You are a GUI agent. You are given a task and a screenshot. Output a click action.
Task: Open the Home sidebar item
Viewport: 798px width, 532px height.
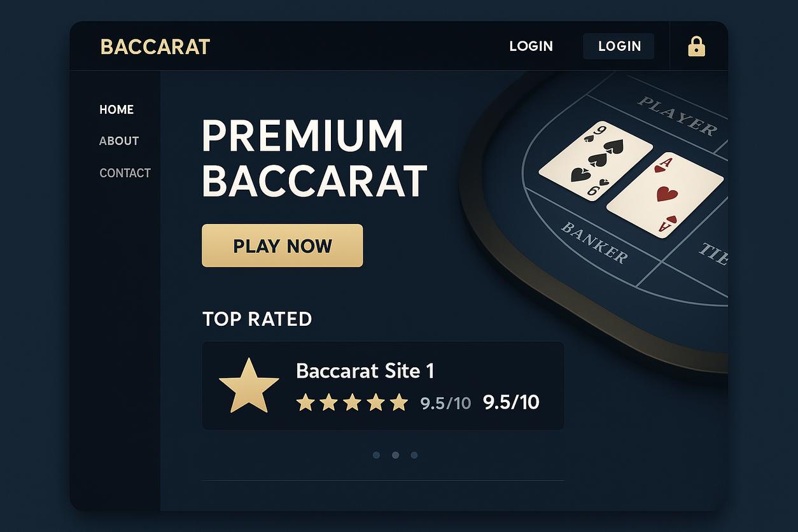pos(116,109)
